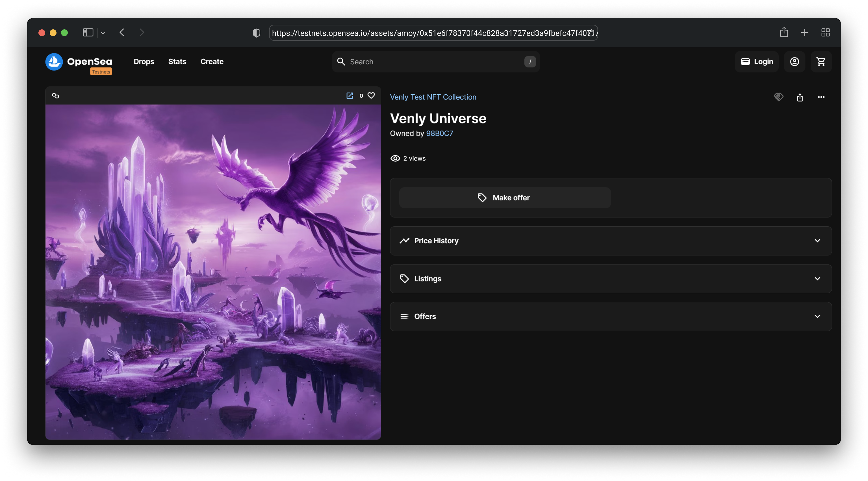
Task: Open a new browser tab
Action: 804,33
